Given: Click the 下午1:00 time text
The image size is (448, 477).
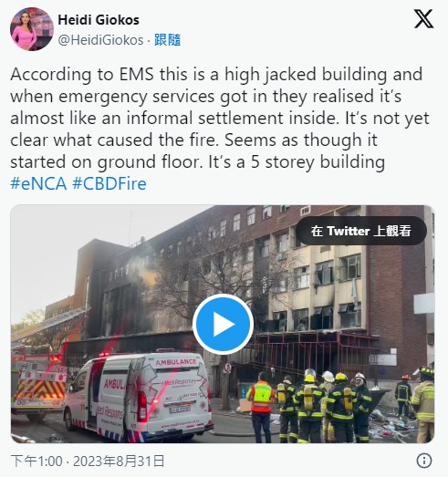Looking at the screenshot, I should 36,461.
